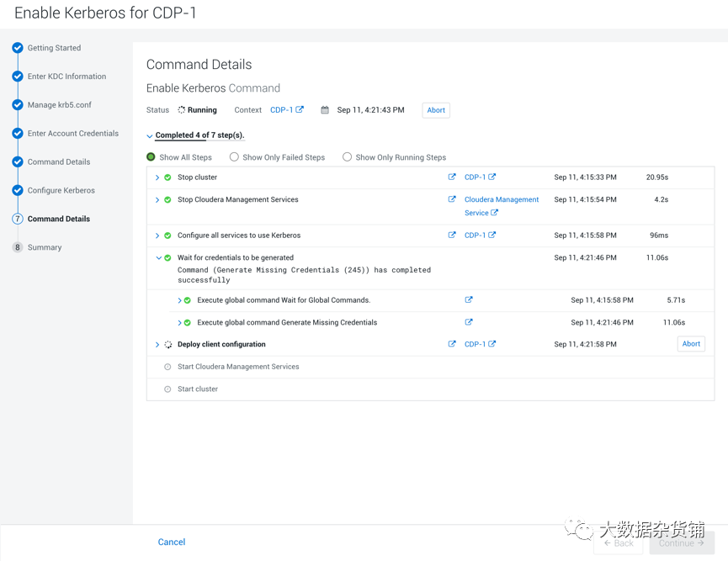Viewport: 728px width, 561px height.
Task: Click Cancel at the bottom of wizard
Action: pos(172,542)
